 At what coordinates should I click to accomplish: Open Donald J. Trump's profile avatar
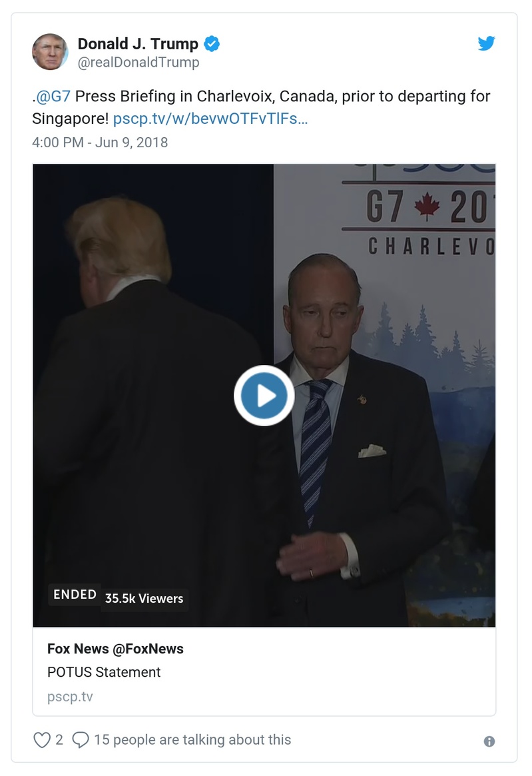(51, 52)
